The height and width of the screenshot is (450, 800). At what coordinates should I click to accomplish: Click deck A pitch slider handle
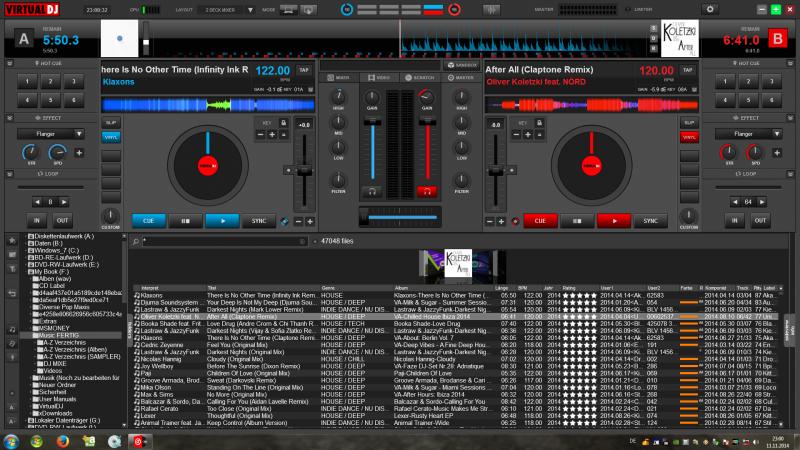click(x=304, y=170)
